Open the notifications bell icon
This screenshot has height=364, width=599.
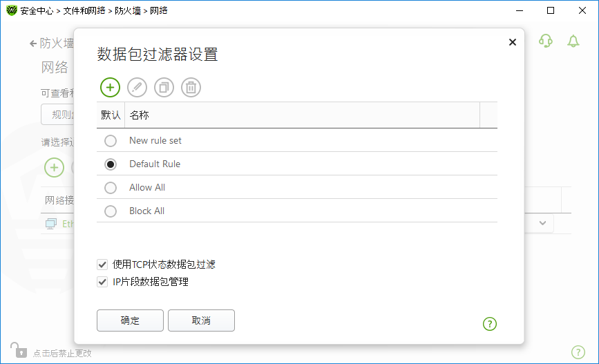pyautogui.click(x=573, y=41)
